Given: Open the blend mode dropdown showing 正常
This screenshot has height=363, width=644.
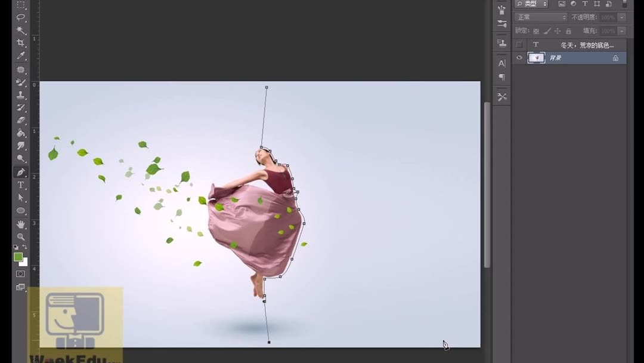Looking at the screenshot, I should point(540,17).
